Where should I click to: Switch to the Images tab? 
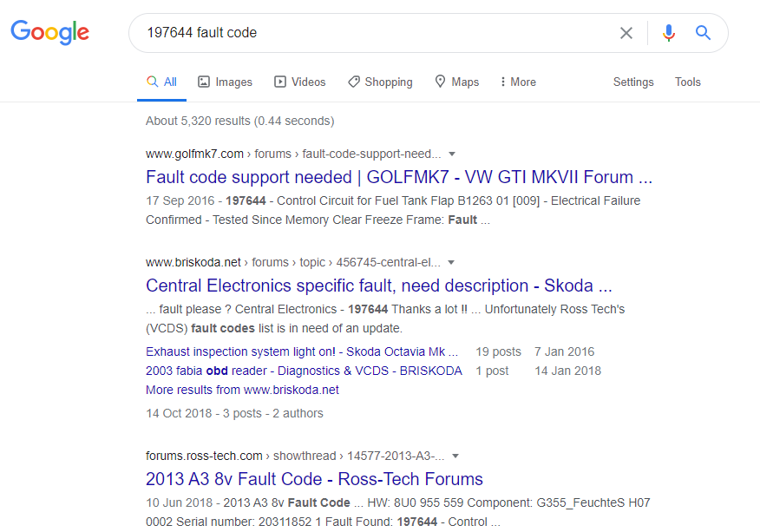tap(225, 82)
